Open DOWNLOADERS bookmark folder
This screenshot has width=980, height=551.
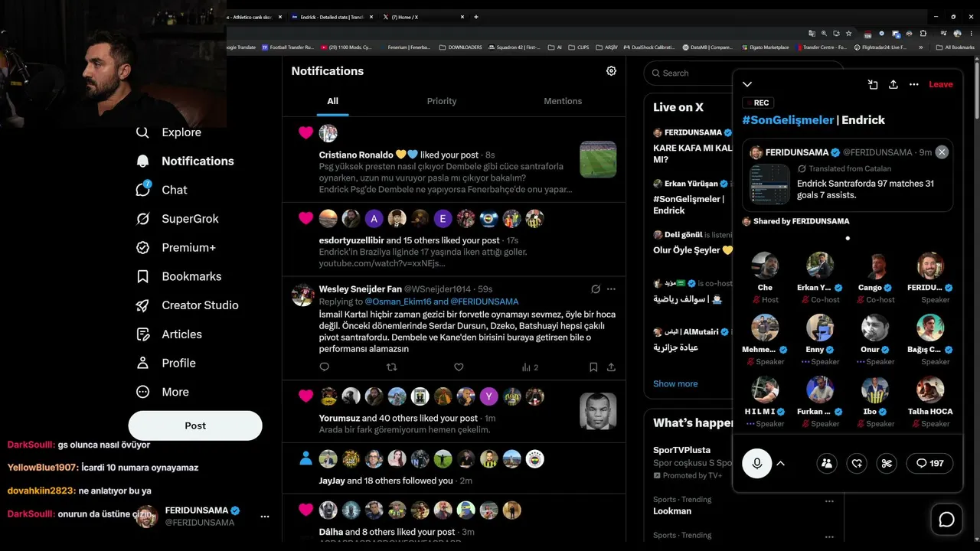click(461, 47)
